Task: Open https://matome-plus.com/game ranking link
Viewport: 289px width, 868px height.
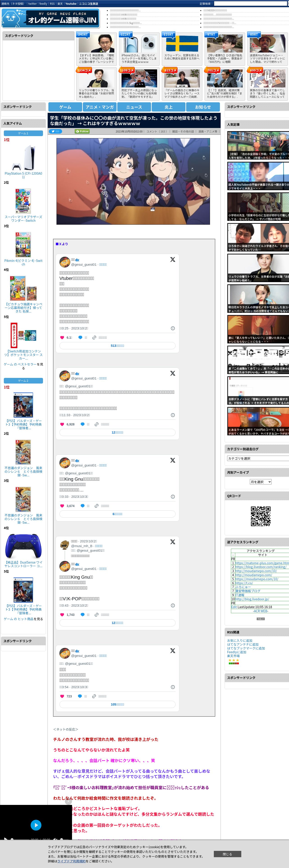Action: tap(262, 563)
